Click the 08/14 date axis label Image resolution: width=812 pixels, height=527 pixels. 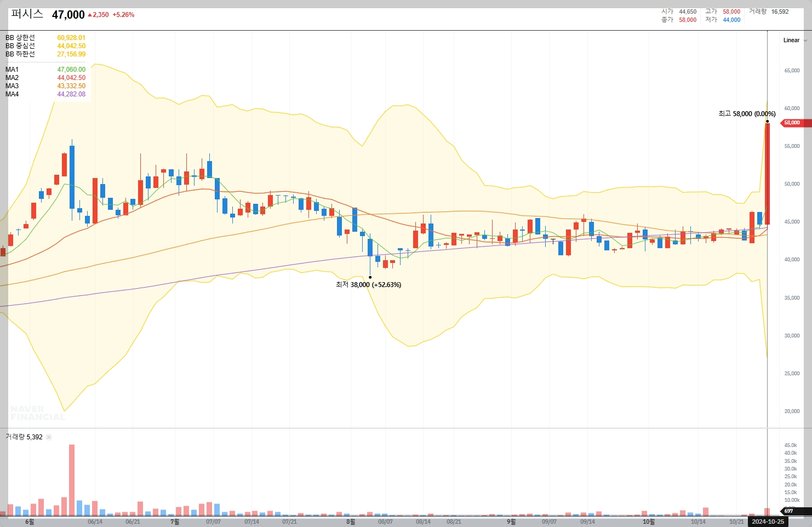(423, 522)
